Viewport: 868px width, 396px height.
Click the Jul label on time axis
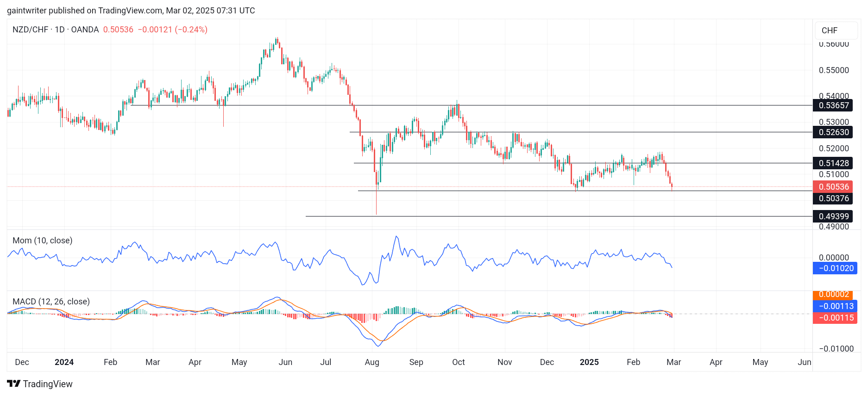tap(326, 362)
